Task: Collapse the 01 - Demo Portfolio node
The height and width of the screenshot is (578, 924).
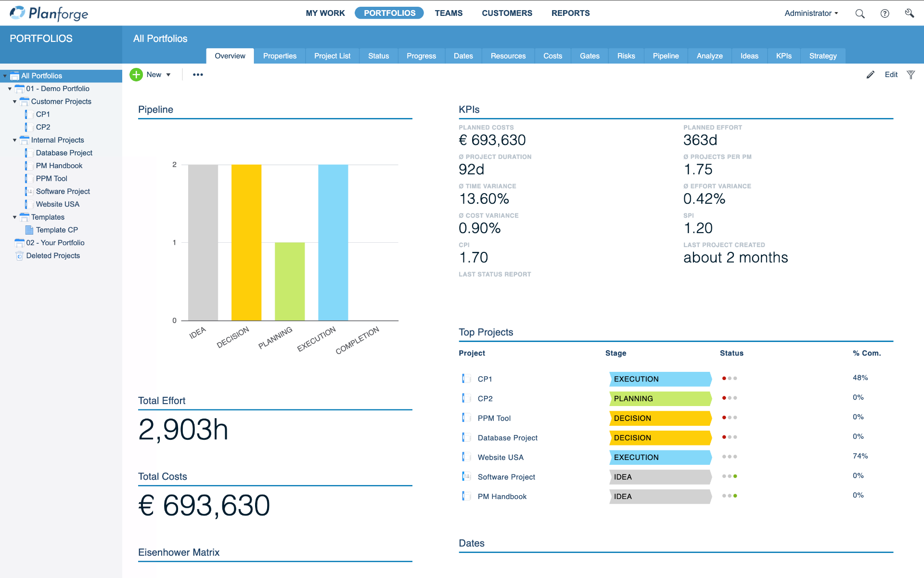Action: coord(10,89)
